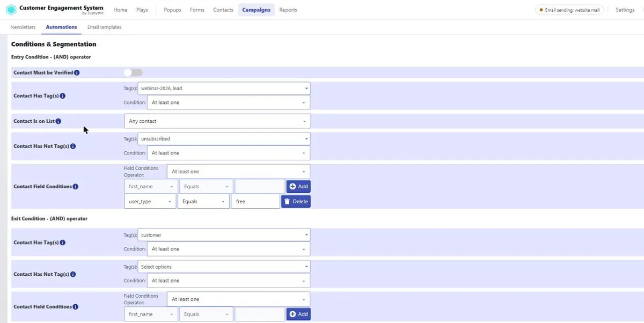The image size is (644, 323).
Task: Open the user_type field dropdown
Action: click(150, 202)
